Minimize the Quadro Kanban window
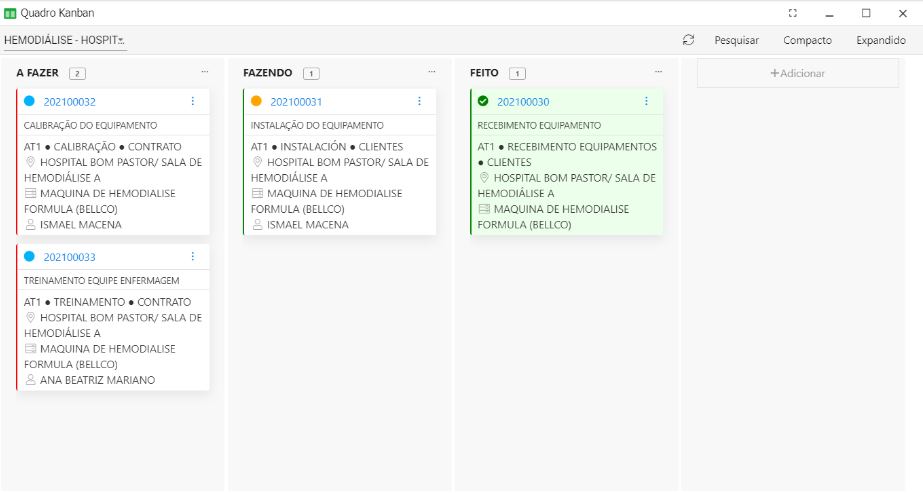923x493 pixels. (829, 14)
